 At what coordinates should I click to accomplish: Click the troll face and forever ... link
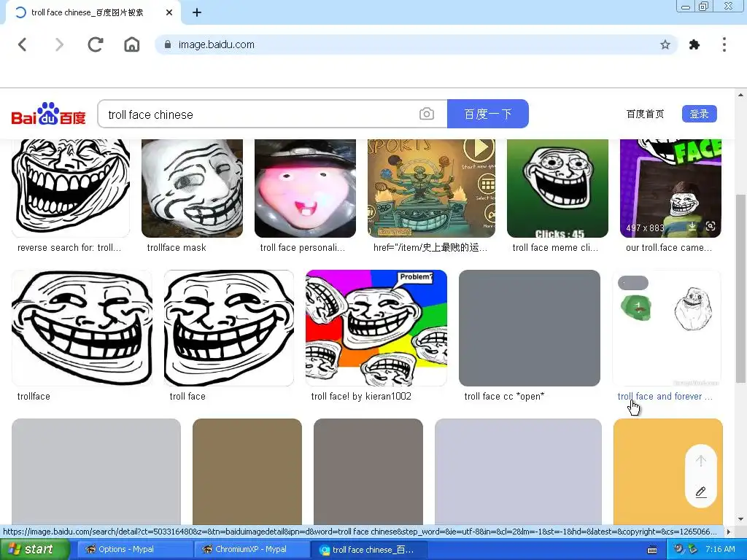665,396
